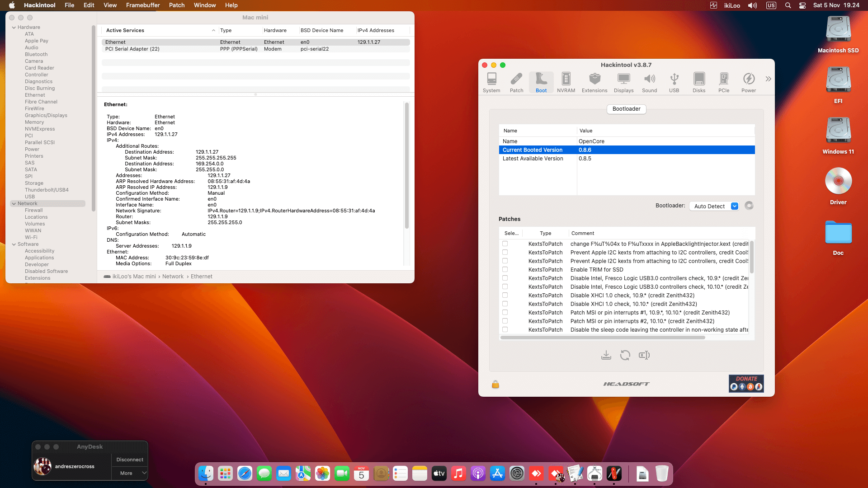
Task: Open the AnyDesk More dropdown
Action: pos(130,473)
